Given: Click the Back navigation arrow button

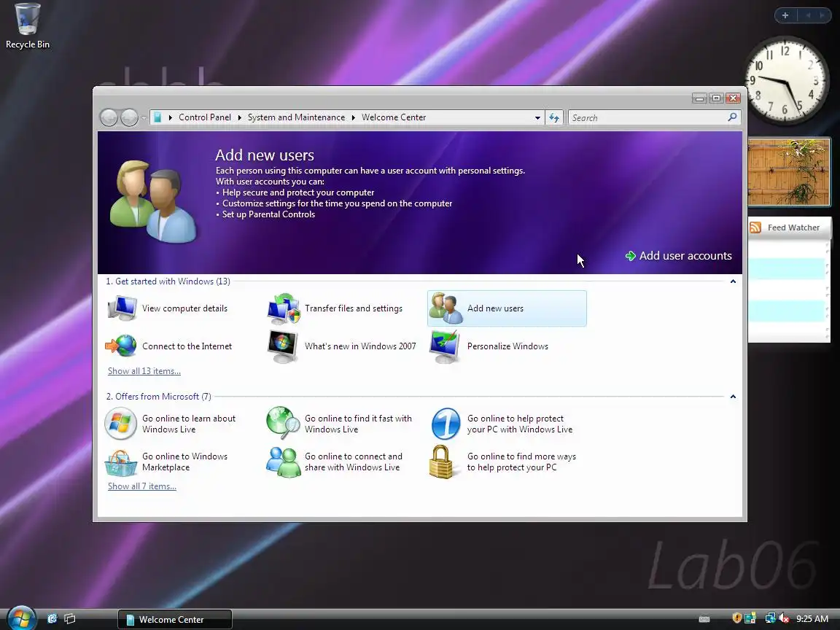Looking at the screenshot, I should (x=109, y=117).
